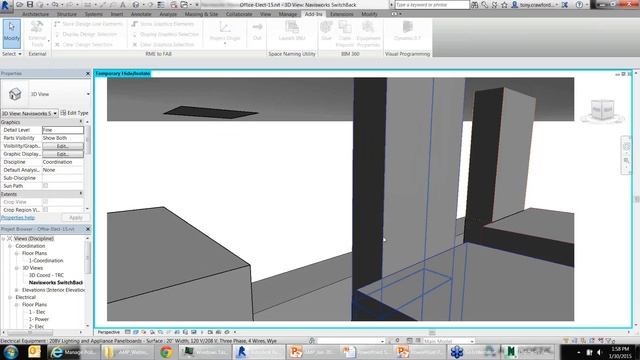This screenshot has height=360, width=640.
Task: Select the Modify arrow tool
Action: [x=11, y=34]
